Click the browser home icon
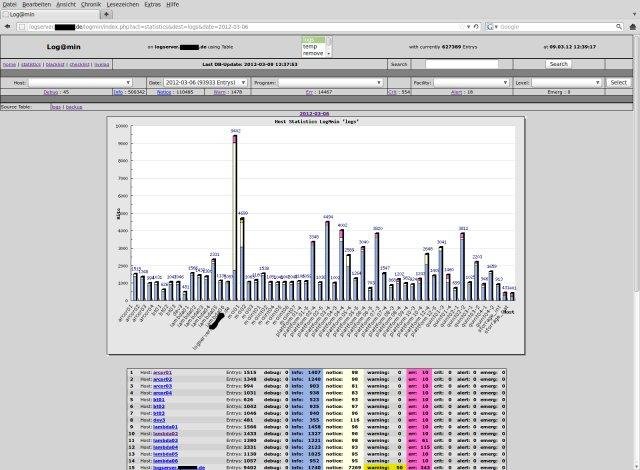This screenshot has height=470, width=640. [x=630, y=26]
